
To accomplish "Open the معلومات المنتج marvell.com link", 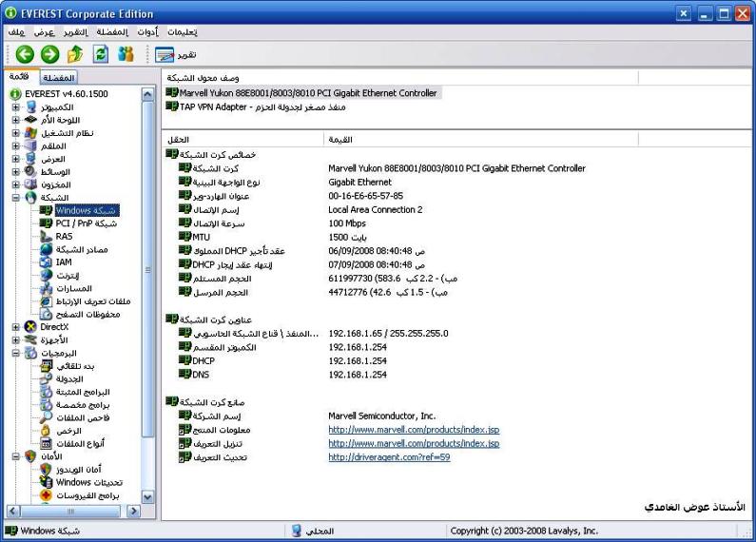I will (x=414, y=430).
